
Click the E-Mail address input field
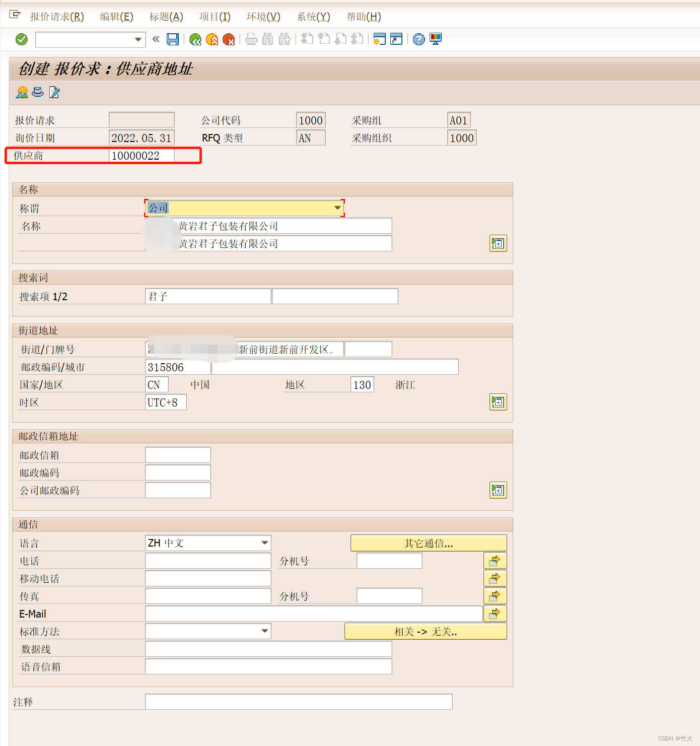coord(314,614)
